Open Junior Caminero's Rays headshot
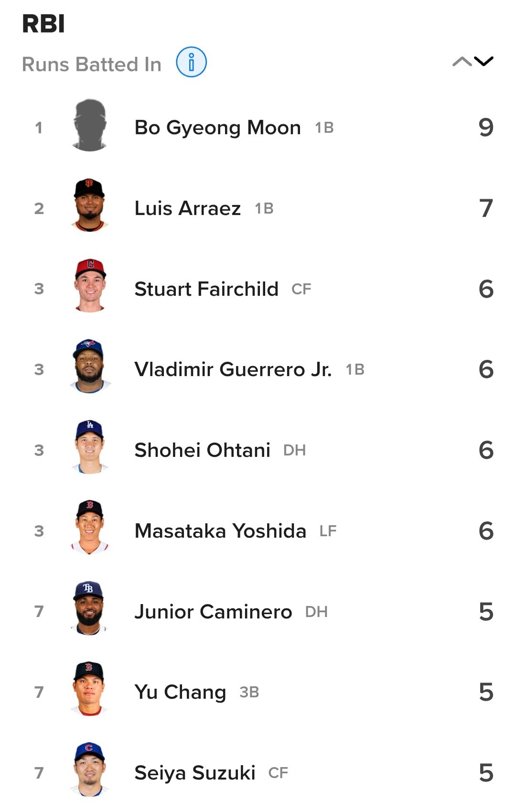 [x=90, y=608]
